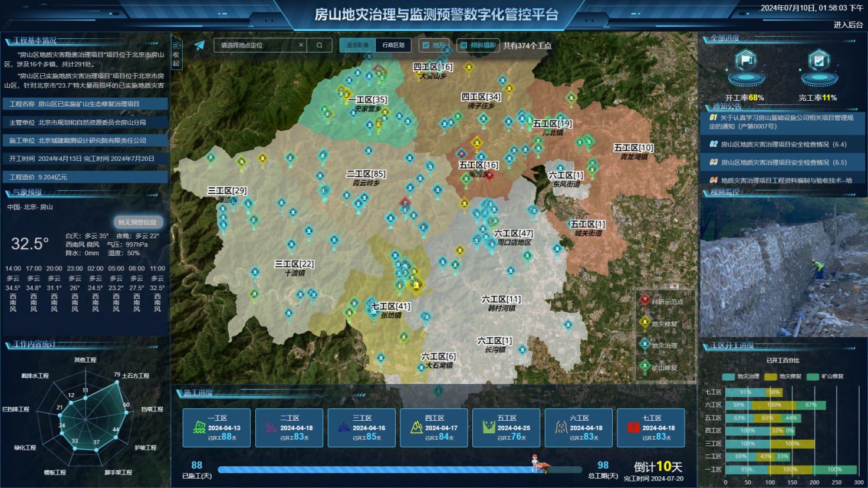The image size is (868, 488).
Task: Click the construction days progress bar
Action: [377, 470]
